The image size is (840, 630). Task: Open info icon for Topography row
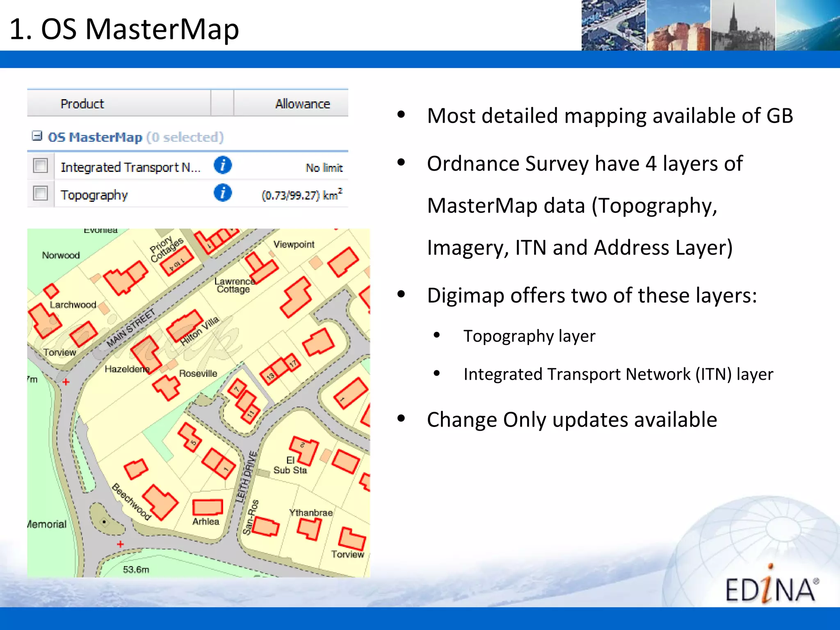point(223,193)
